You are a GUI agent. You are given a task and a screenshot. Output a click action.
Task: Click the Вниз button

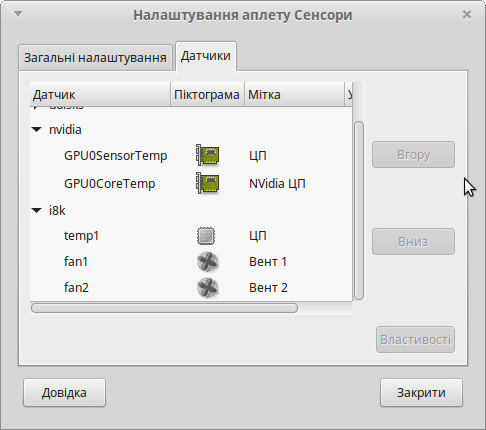click(x=413, y=241)
